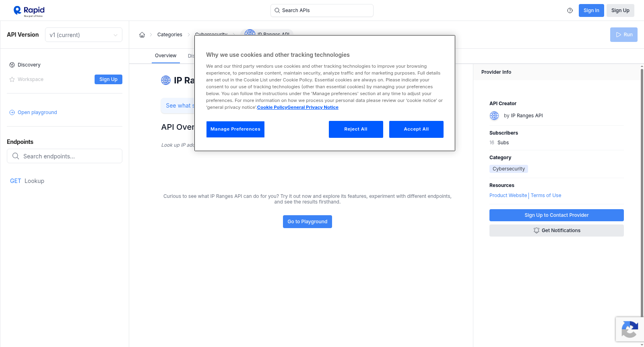Click the Workspace Sign Up button
The height and width of the screenshot is (347, 644).
108,79
